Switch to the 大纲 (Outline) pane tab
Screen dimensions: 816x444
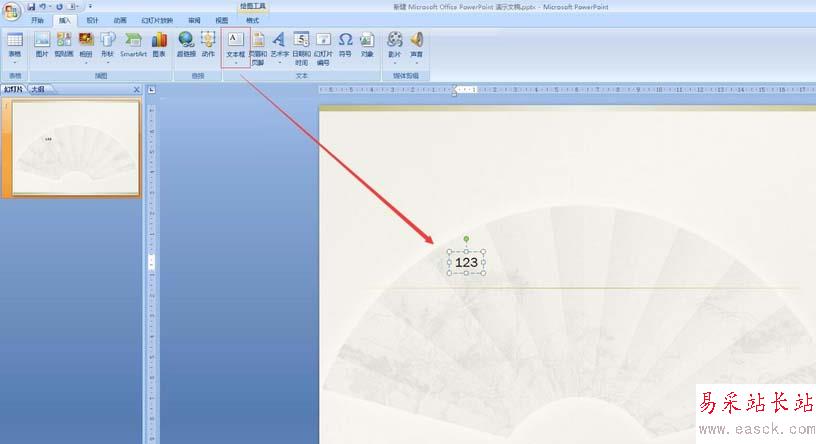coord(38,90)
